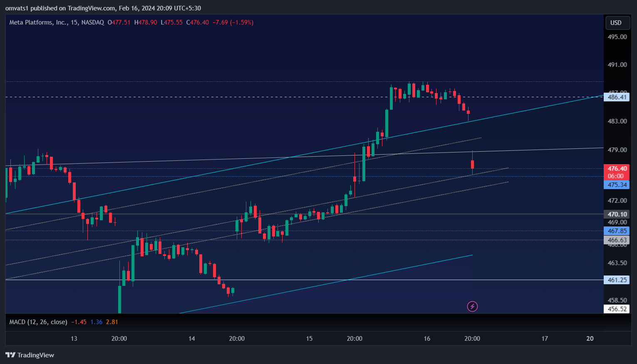Click the 486.41 price label
This screenshot has width=637, height=364.
[617, 97]
